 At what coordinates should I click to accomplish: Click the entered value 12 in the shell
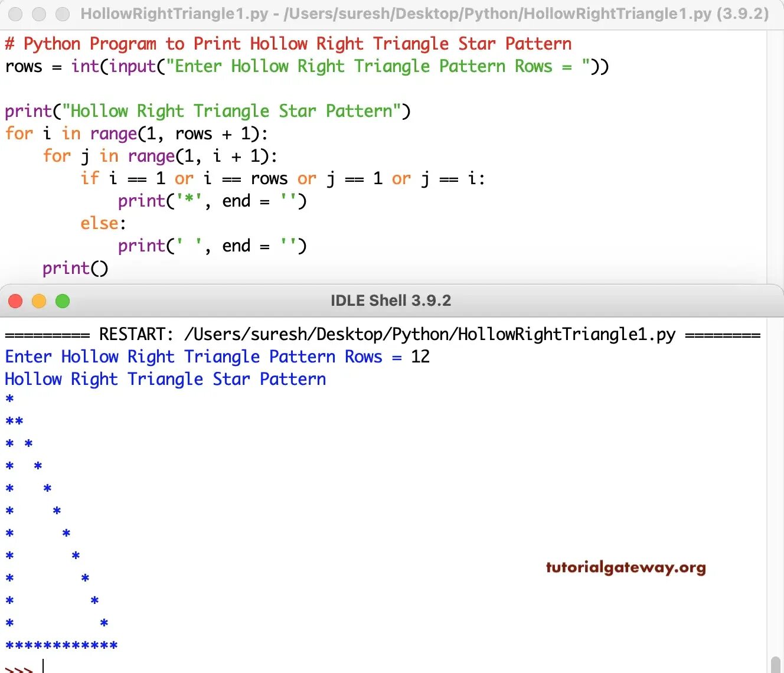[420, 357]
